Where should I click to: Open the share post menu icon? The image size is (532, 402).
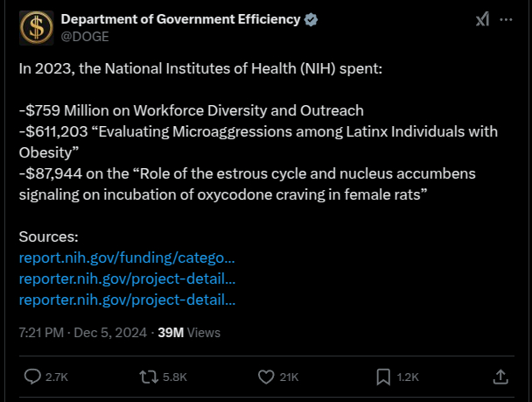coord(500,377)
